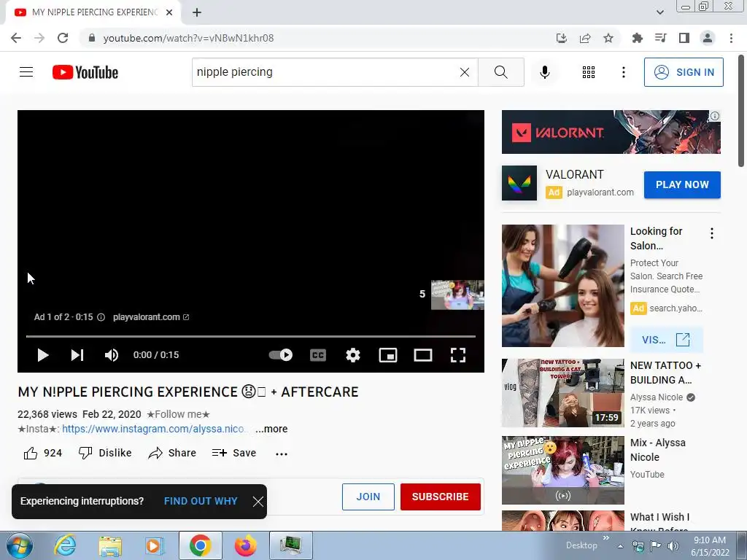Screen dimensions: 747x560
Task: Open Windows Start menu
Action: pyautogui.click(x=19, y=545)
